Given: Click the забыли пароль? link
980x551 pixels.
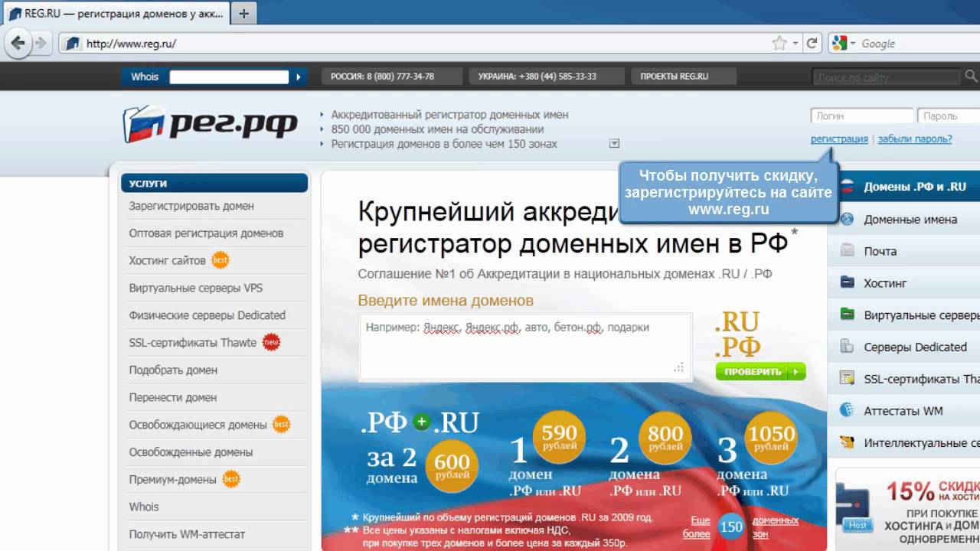Looking at the screenshot, I should coord(914,139).
